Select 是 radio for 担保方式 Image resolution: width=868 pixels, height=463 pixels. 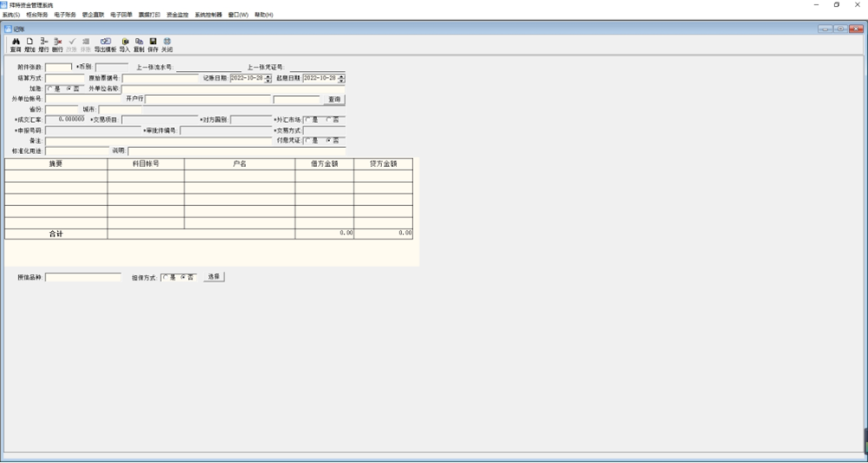pos(165,278)
